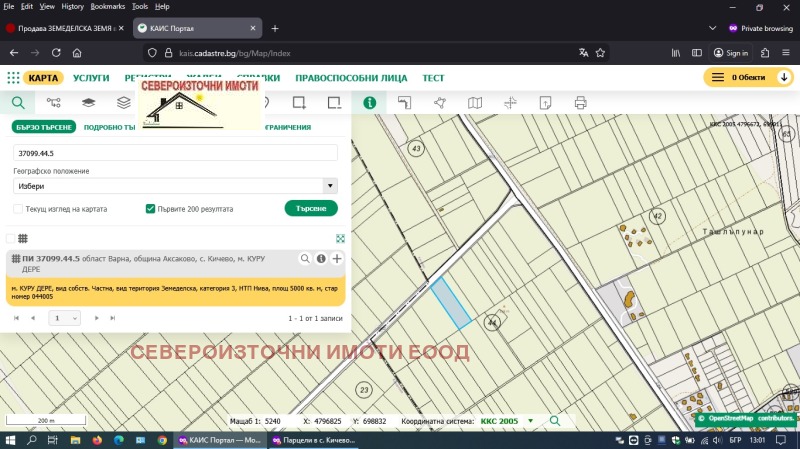Click the print map icon

tap(580, 102)
